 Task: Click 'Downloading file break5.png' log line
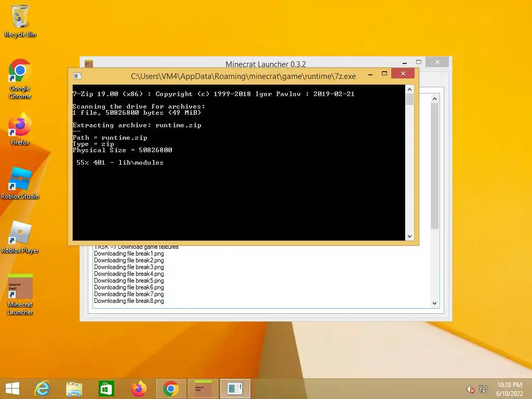pyautogui.click(x=129, y=281)
